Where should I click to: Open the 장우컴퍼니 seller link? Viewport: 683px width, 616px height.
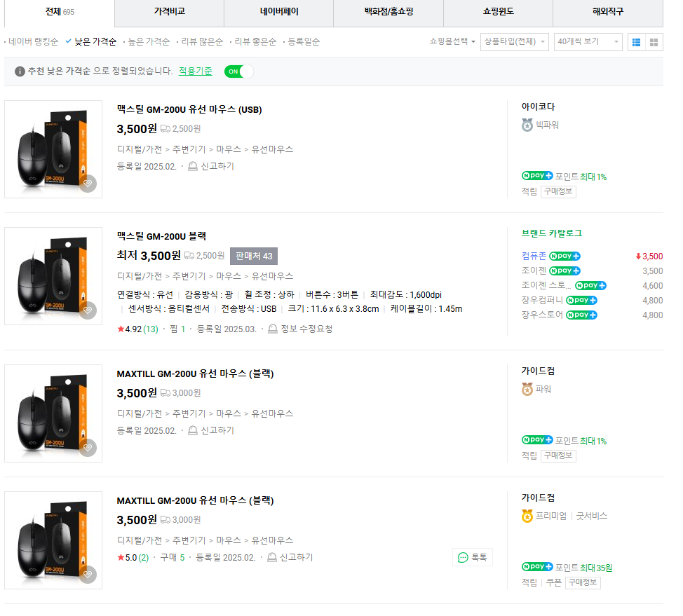point(542,301)
